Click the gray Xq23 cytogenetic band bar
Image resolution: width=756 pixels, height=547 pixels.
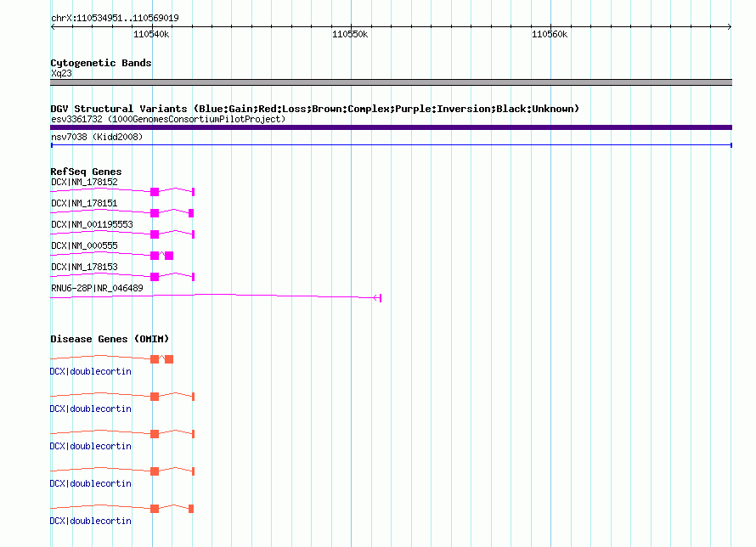pos(391,82)
